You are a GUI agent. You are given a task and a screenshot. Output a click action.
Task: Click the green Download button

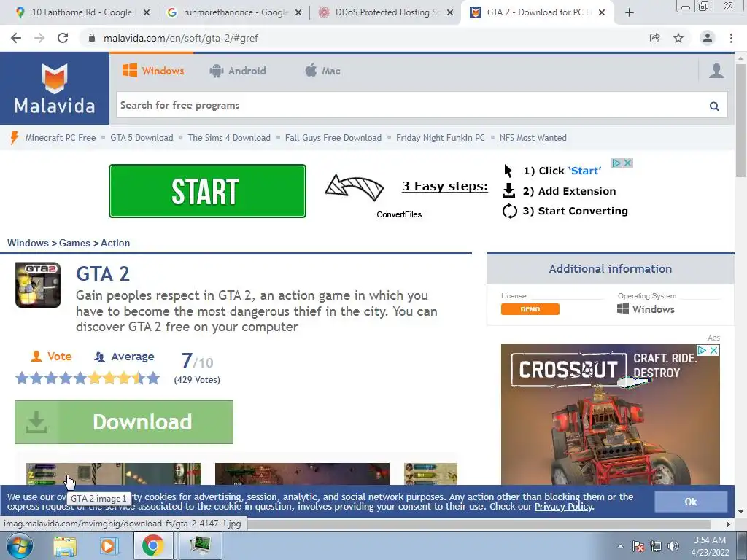pyautogui.click(x=124, y=422)
